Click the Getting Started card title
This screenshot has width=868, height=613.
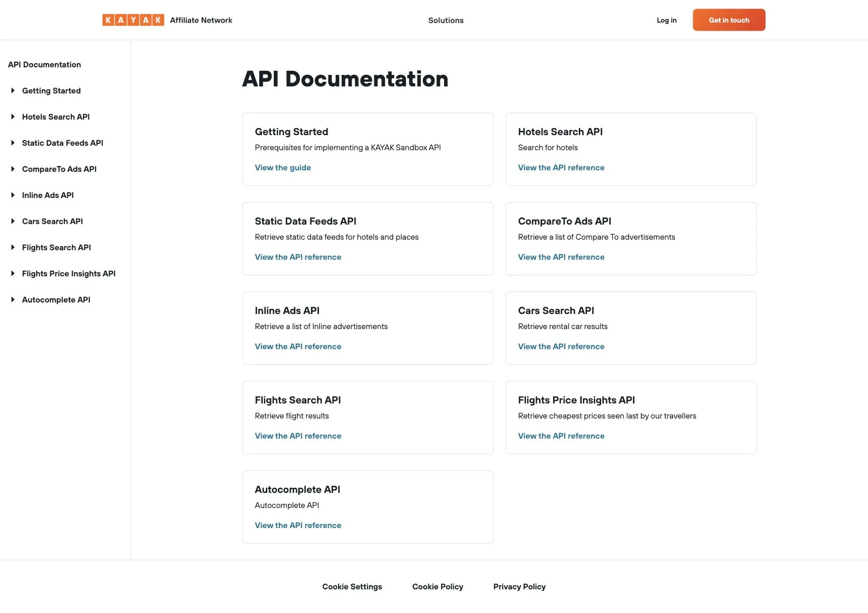(291, 132)
